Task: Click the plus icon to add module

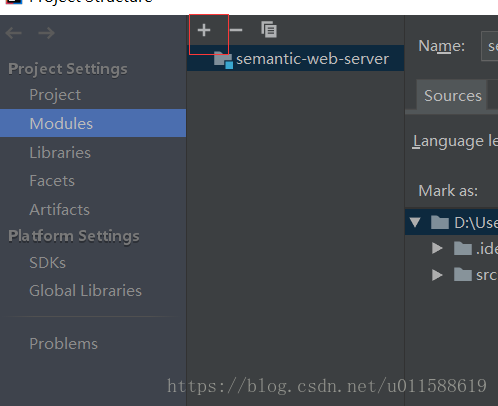Action: (204, 30)
